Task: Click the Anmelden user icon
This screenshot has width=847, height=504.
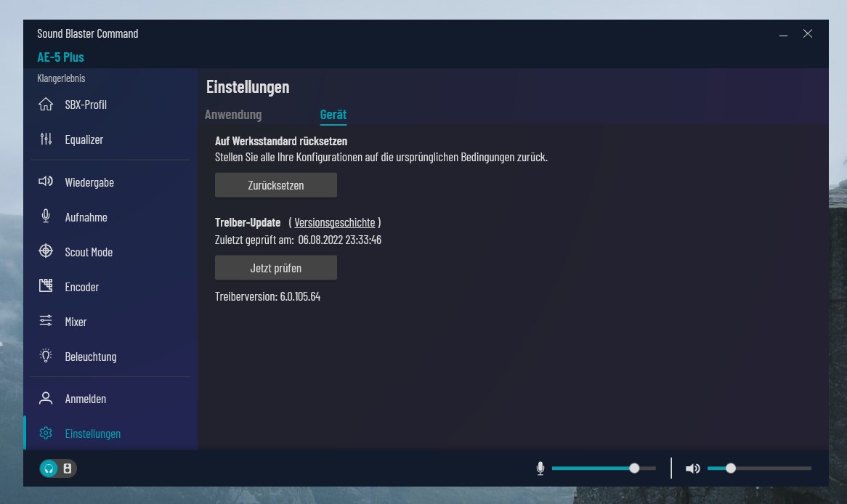Action: coord(46,398)
